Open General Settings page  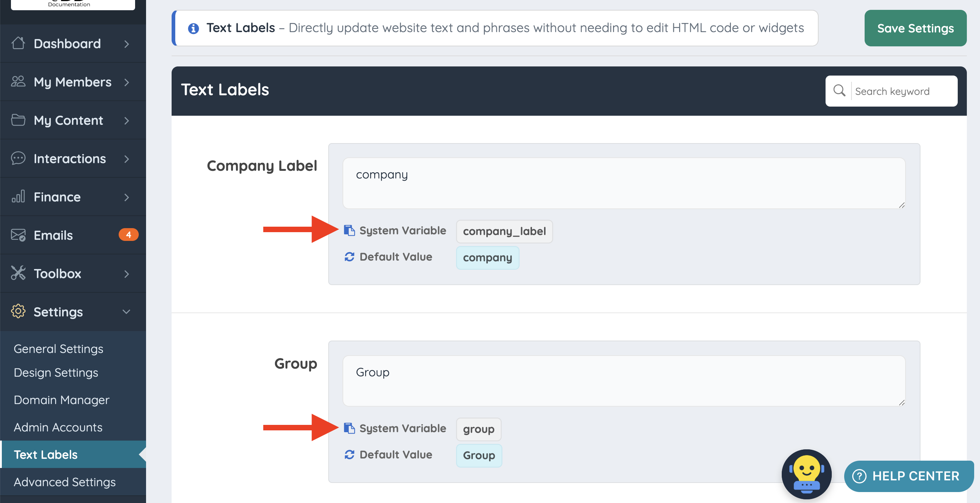58,349
